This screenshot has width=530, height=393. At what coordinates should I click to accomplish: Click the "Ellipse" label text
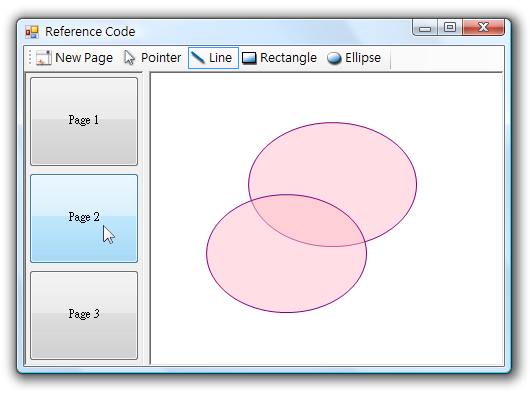pos(363,58)
